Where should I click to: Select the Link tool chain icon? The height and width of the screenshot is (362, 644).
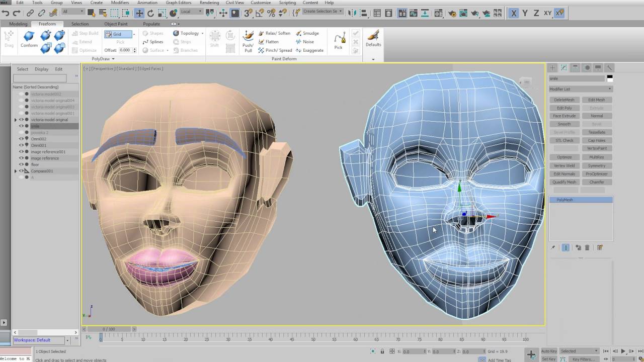[30, 13]
